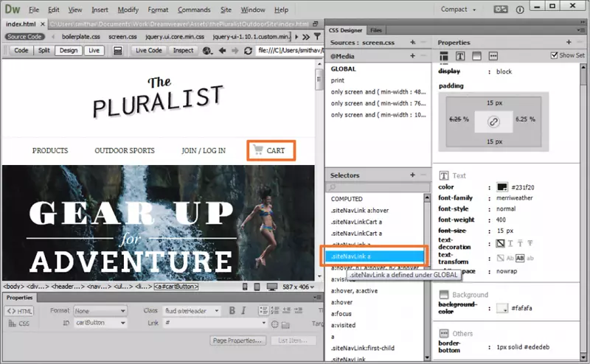This screenshot has height=364, width=590.
Task: Toggle Live Code button
Action: 149,50
